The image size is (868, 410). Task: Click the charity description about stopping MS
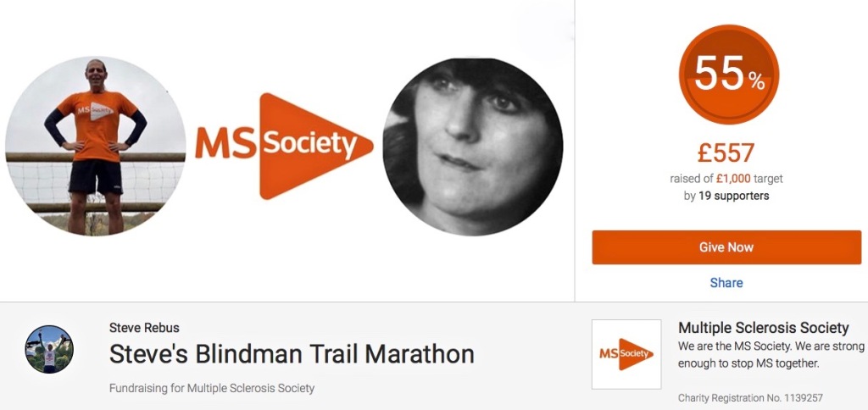tap(771, 355)
